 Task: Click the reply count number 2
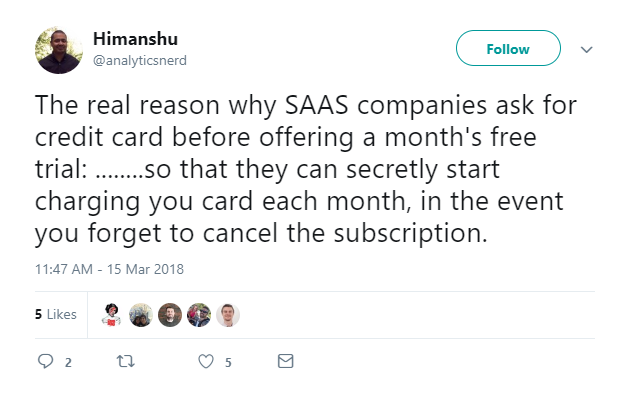[x=68, y=363]
